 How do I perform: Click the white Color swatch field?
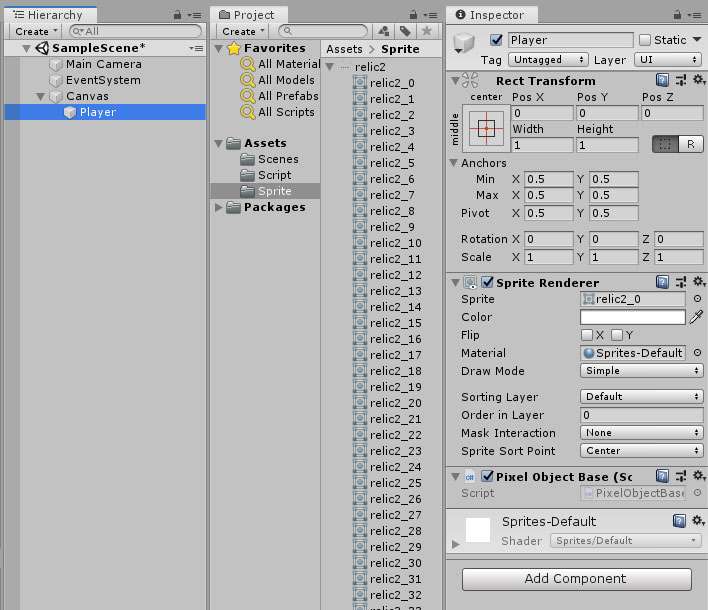pyautogui.click(x=633, y=317)
